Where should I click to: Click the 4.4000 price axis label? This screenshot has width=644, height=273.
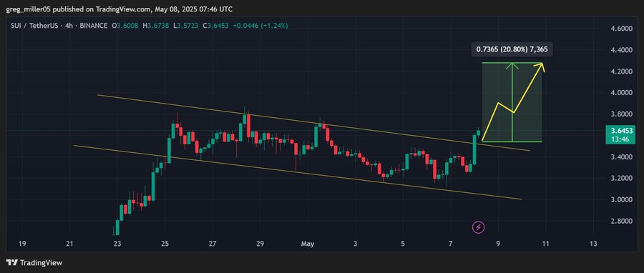click(621, 50)
